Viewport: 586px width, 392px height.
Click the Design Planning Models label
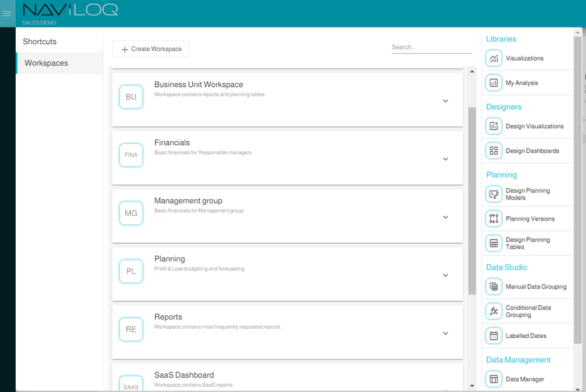[528, 194]
